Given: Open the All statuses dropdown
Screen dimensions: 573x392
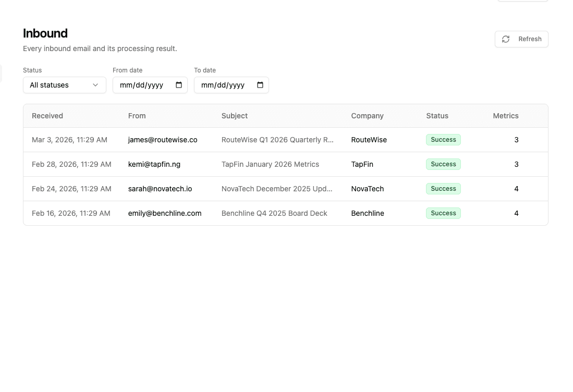Looking at the screenshot, I should pyautogui.click(x=65, y=85).
